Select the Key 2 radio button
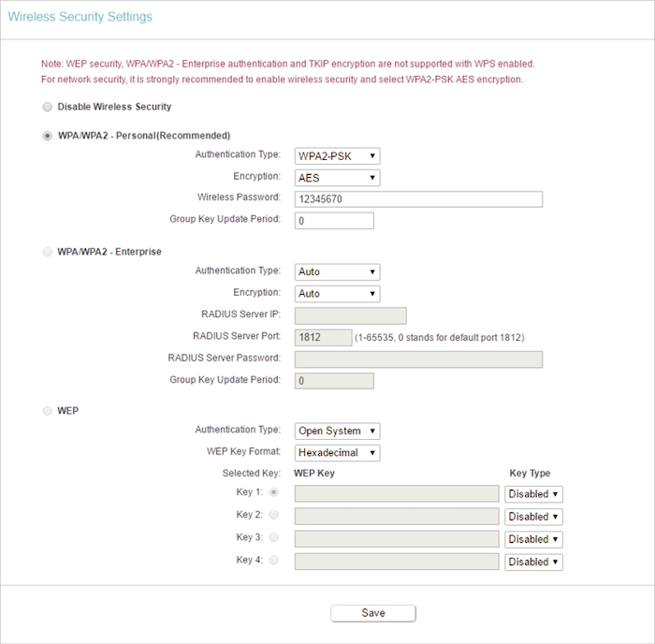Screen dimensions: 655x644 pyautogui.click(x=273, y=515)
